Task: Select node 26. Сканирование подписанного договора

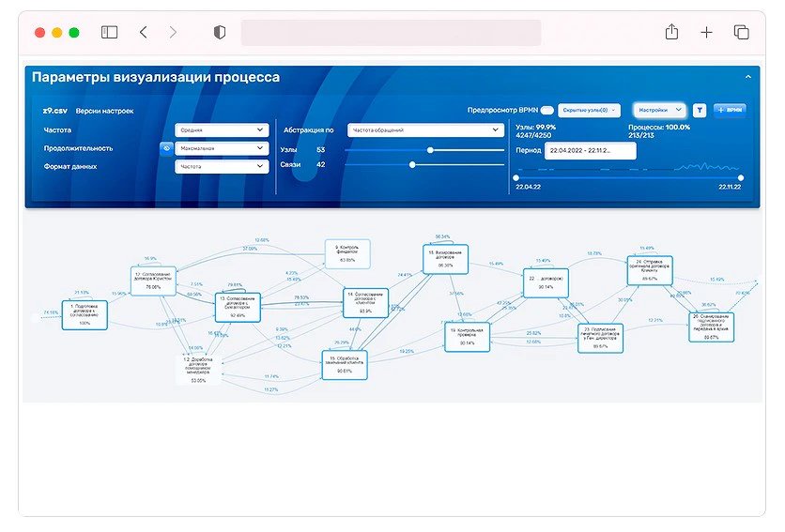Action: tap(712, 327)
